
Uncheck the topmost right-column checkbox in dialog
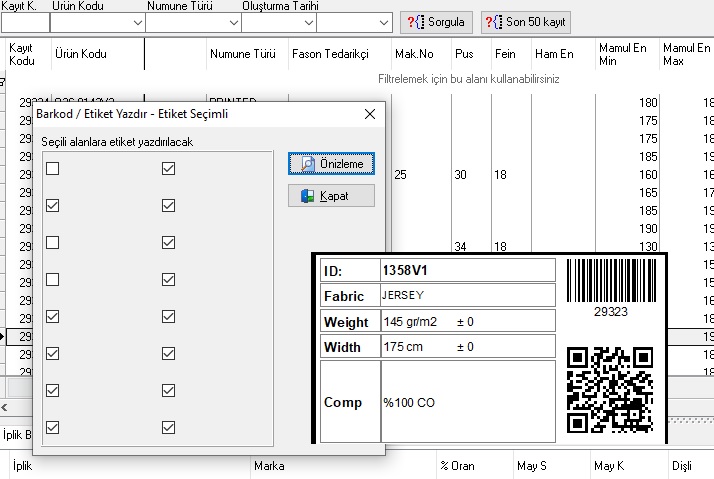(168, 169)
